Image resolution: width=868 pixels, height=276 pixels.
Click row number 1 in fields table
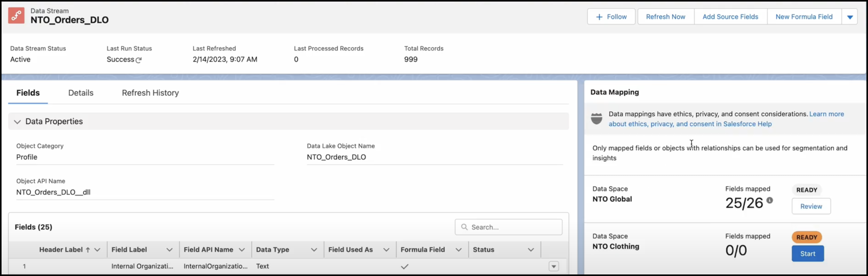(x=24, y=266)
